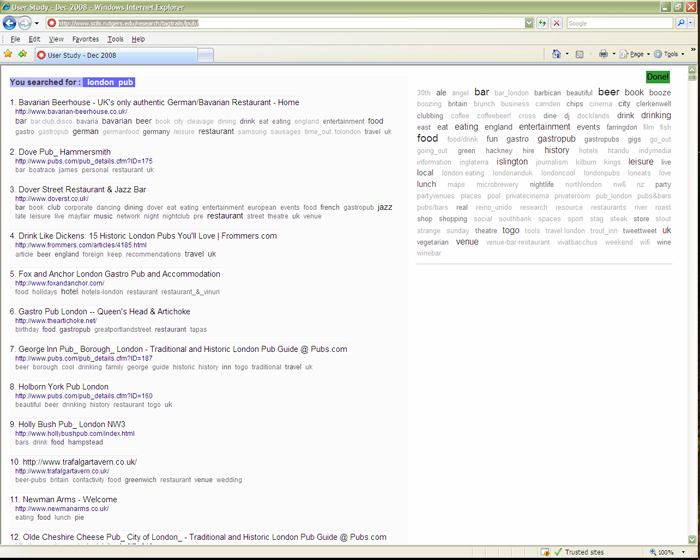Click the magnifier search button

click(x=681, y=23)
